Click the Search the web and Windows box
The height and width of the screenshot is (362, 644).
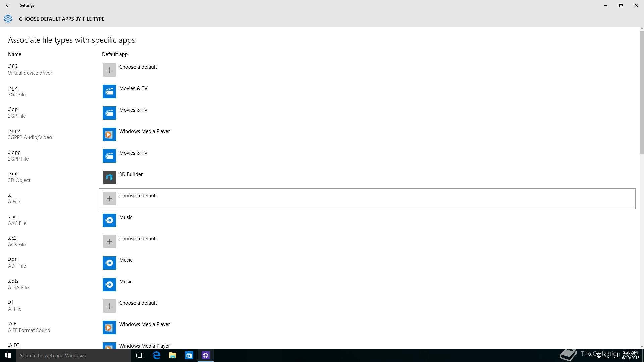(x=74, y=355)
